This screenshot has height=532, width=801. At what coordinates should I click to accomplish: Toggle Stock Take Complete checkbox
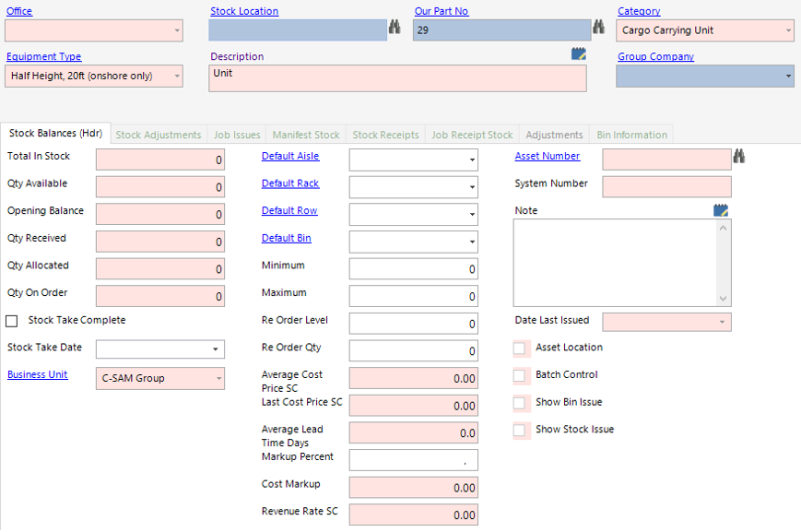tap(12, 321)
